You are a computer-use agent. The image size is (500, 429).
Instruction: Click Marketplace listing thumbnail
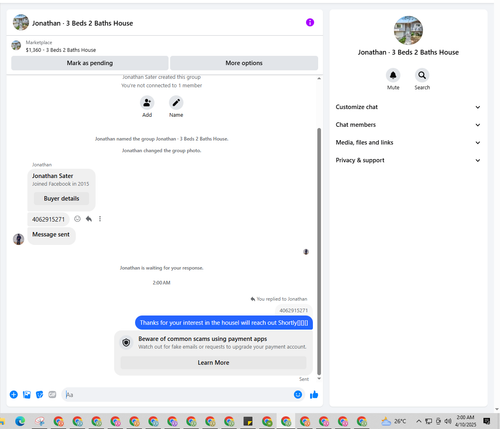(x=16, y=45)
